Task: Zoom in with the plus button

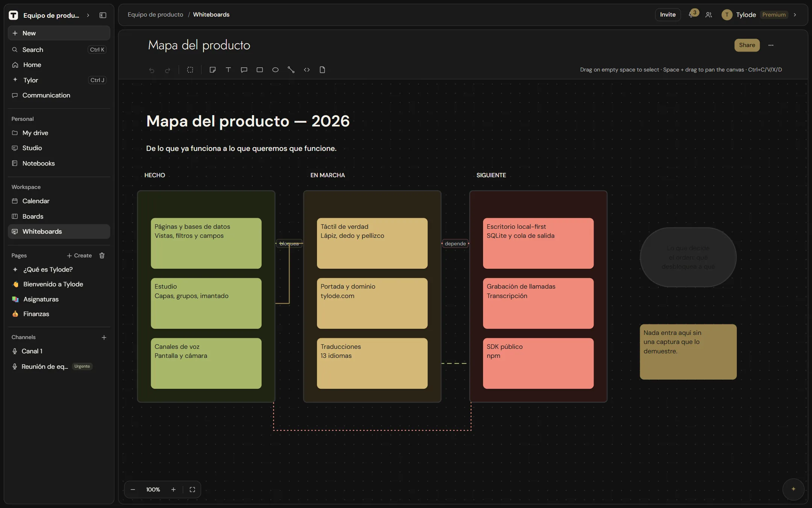Action: 173,490
